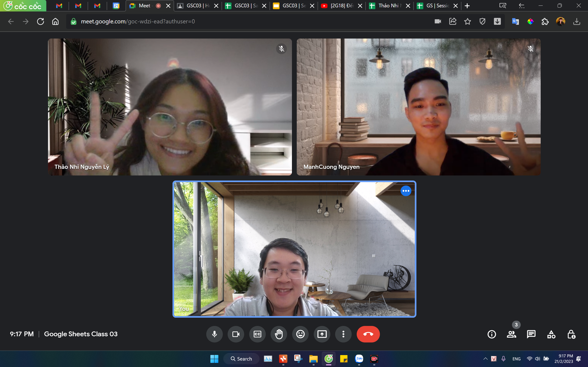Open the chat with everyone panel
The width and height of the screenshot is (588, 367).
531,334
